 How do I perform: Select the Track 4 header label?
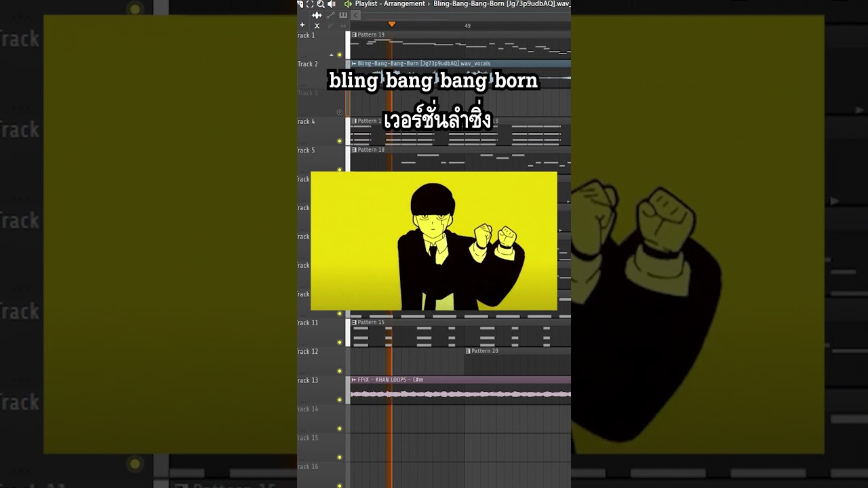coord(306,121)
